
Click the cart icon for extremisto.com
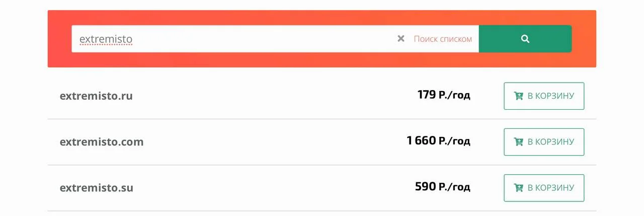tap(518, 142)
